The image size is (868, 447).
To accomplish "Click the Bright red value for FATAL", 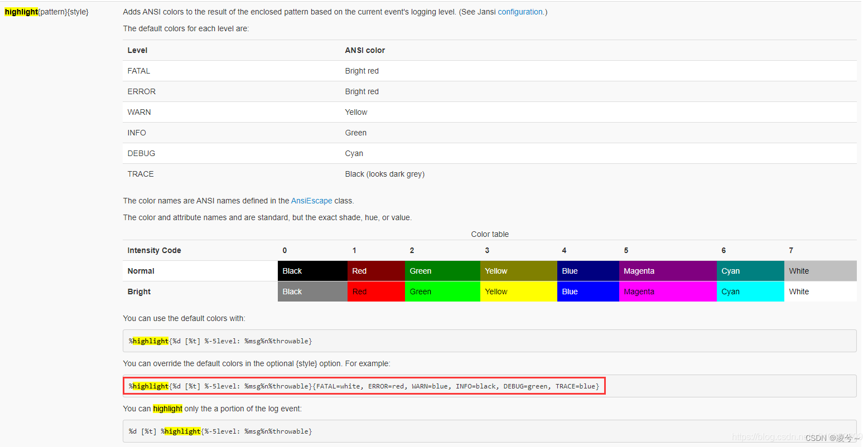I will 361,71.
